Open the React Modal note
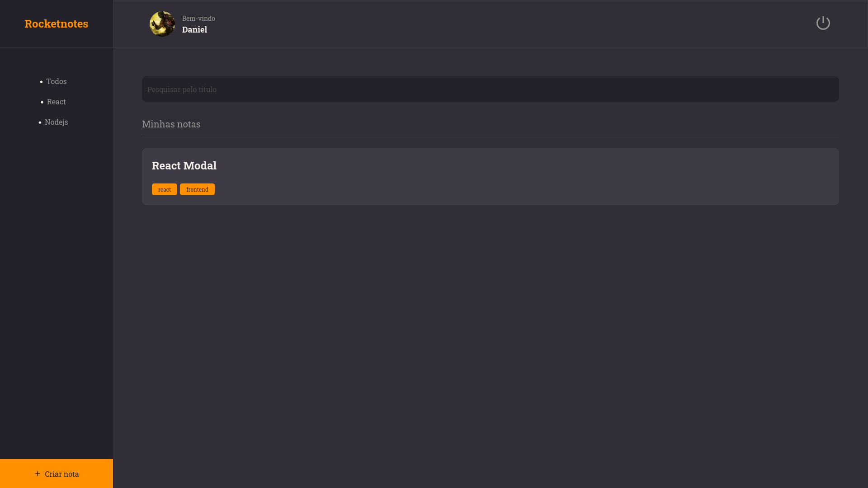 click(490, 176)
